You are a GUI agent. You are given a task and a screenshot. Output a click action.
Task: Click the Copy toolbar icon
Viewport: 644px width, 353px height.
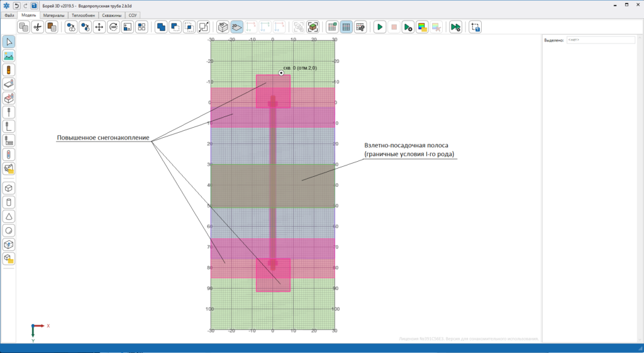coord(24,27)
